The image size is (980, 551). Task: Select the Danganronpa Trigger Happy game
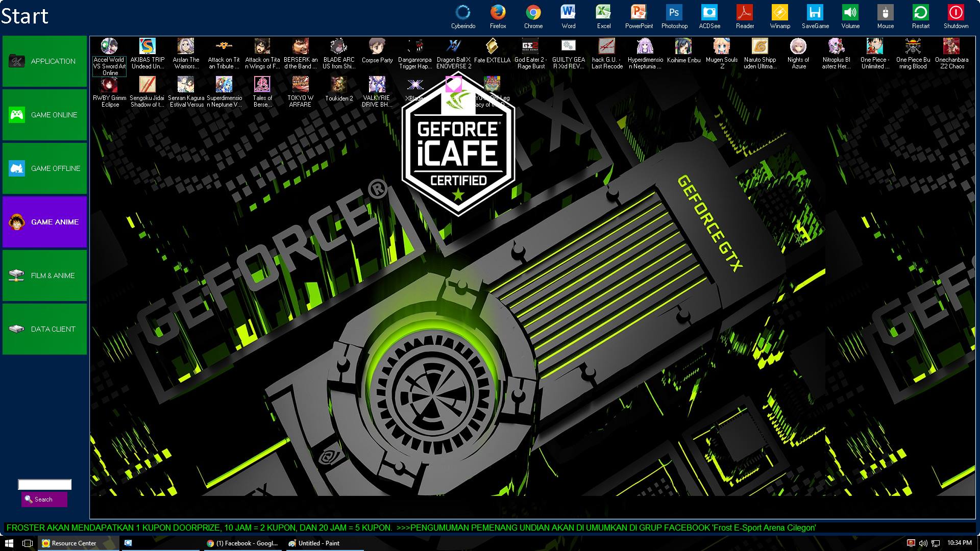click(x=415, y=54)
